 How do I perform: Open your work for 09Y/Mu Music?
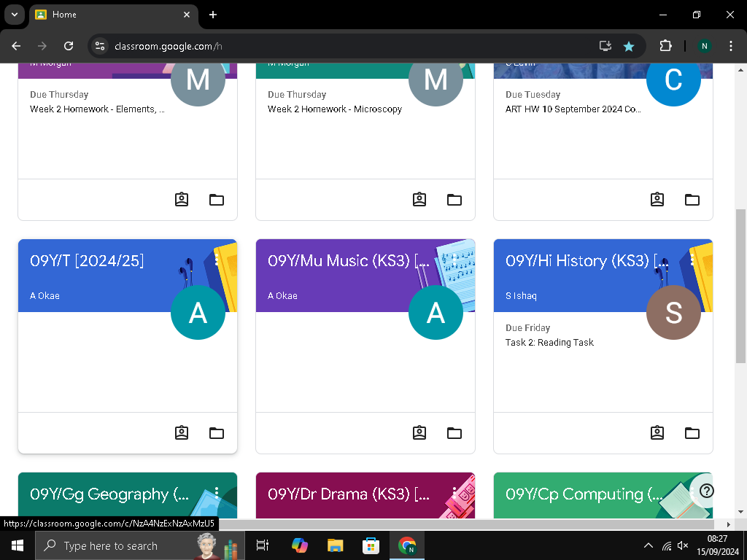click(x=419, y=433)
